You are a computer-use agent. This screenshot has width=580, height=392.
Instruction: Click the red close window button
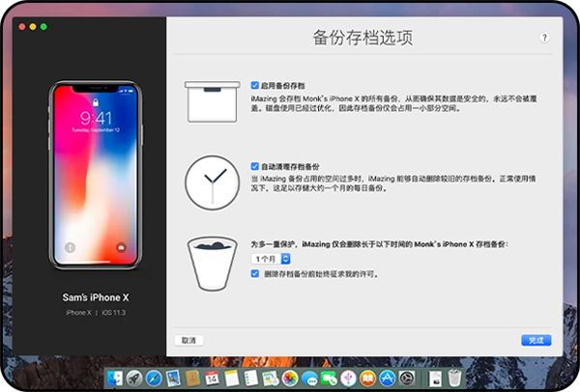[x=22, y=27]
